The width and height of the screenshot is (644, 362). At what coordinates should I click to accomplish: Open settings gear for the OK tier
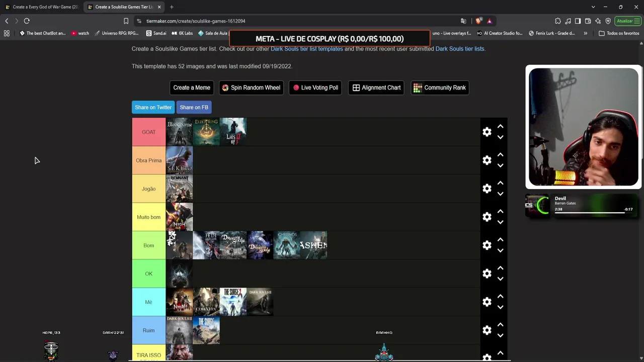tap(487, 274)
